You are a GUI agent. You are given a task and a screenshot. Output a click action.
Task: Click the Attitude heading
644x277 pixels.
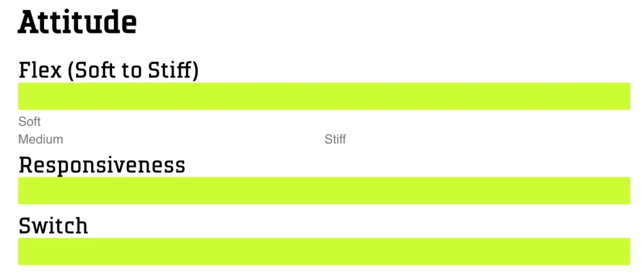click(77, 23)
